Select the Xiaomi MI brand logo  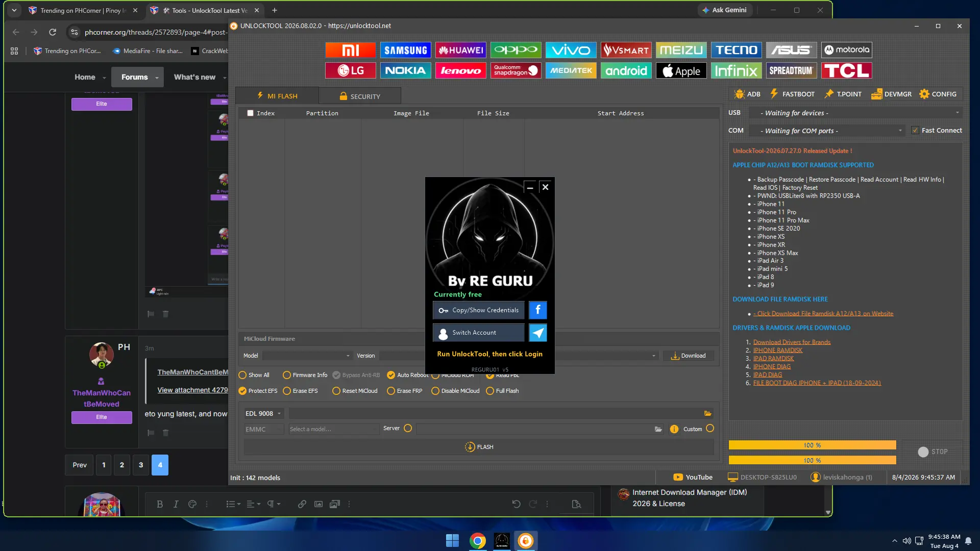[x=351, y=50]
